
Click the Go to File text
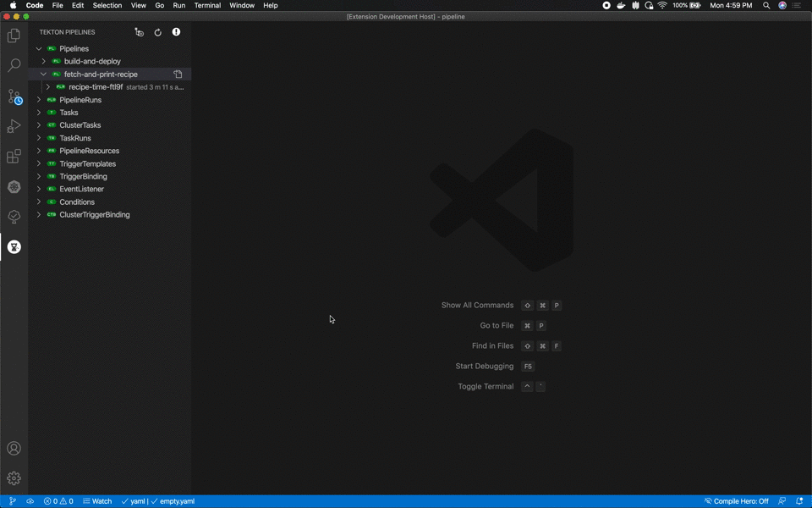497,325
